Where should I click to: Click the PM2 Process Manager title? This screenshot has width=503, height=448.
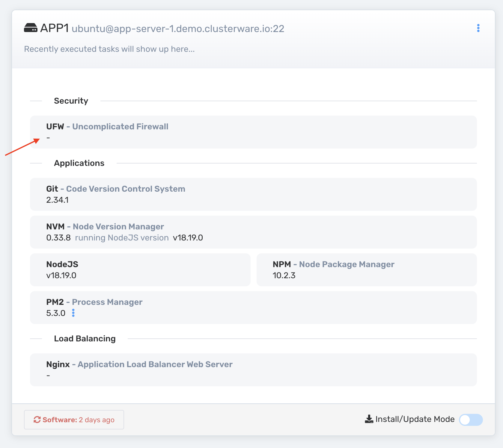point(94,302)
